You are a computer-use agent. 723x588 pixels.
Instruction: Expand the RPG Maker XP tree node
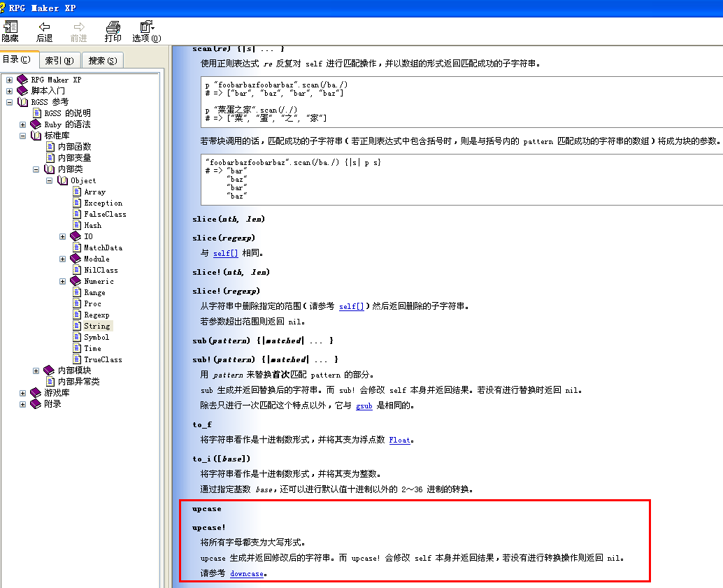(9, 80)
